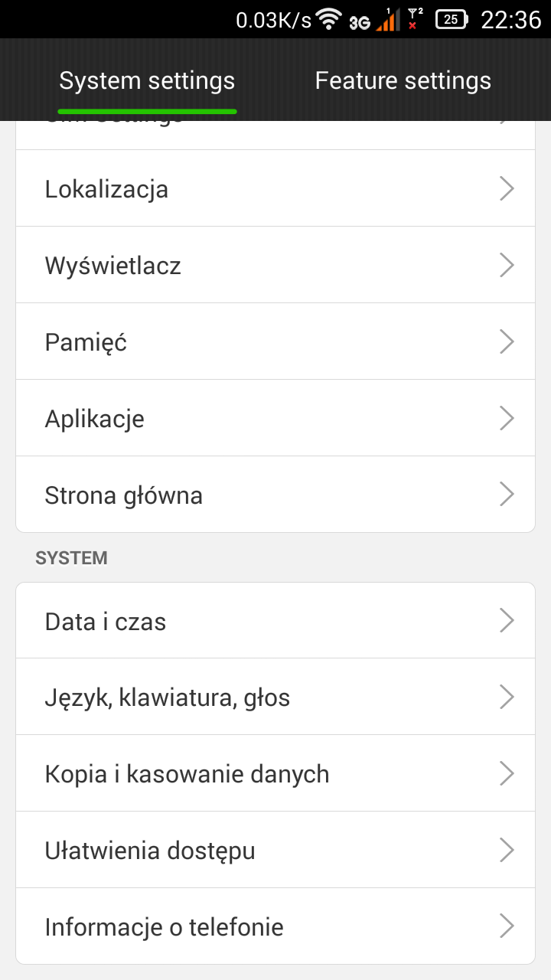The width and height of the screenshot is (551, 980).
Task: Tap the arrow next to Pamięć
Action: click(x=506, y=341)
